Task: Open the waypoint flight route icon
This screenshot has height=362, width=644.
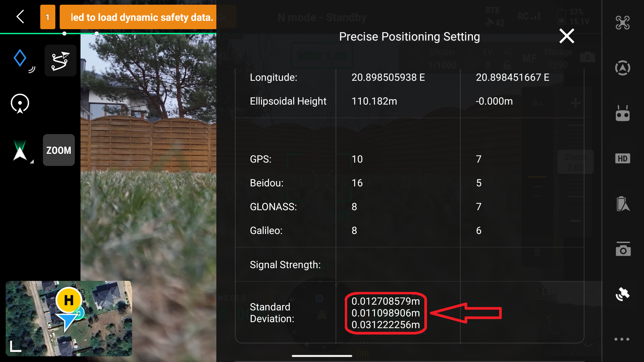Action: (x=60, y=61)
